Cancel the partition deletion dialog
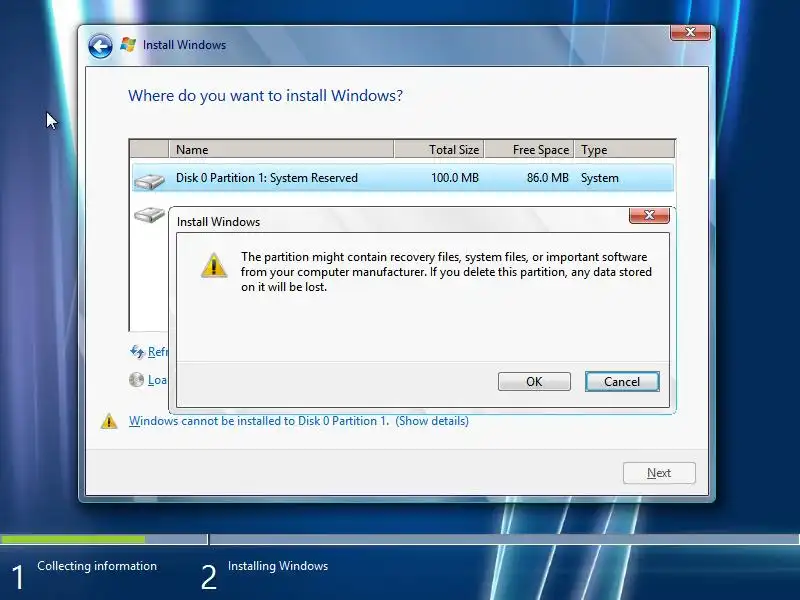The width and height of the screenshot is (800, 600). point(622,382)
